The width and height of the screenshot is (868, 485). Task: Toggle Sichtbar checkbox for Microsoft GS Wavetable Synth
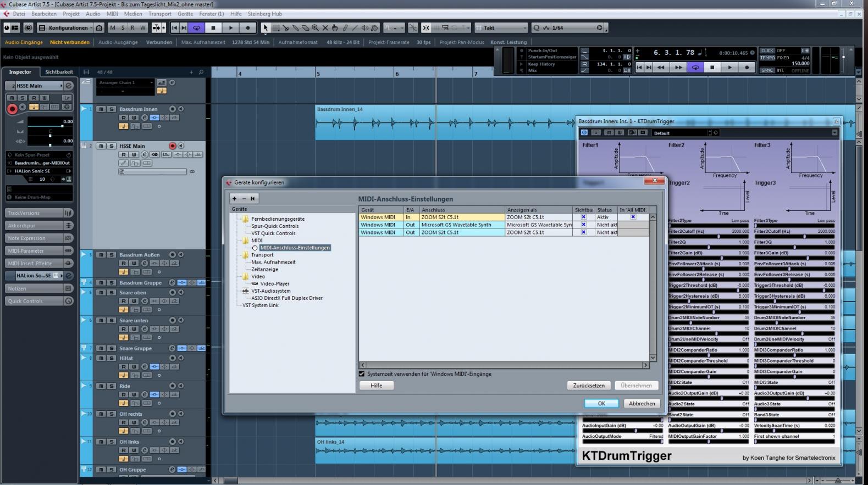tap(584, 225)
